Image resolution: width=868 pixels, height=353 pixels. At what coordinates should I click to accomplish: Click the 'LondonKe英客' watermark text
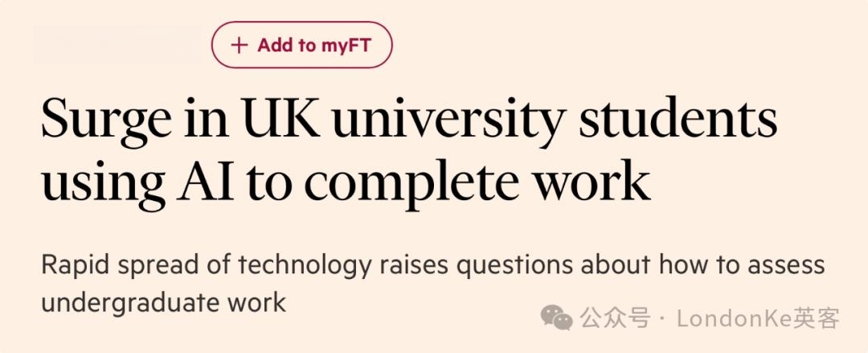[759, 318]
